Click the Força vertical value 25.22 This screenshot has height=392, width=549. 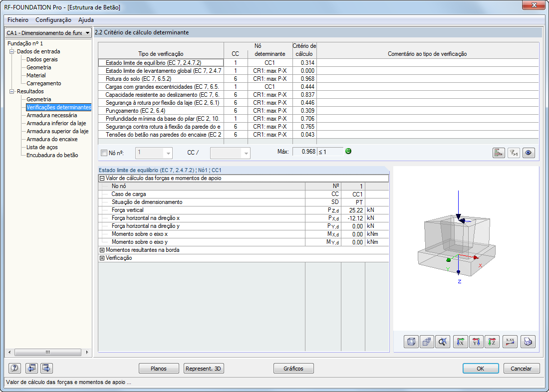[x=353, y=210]
